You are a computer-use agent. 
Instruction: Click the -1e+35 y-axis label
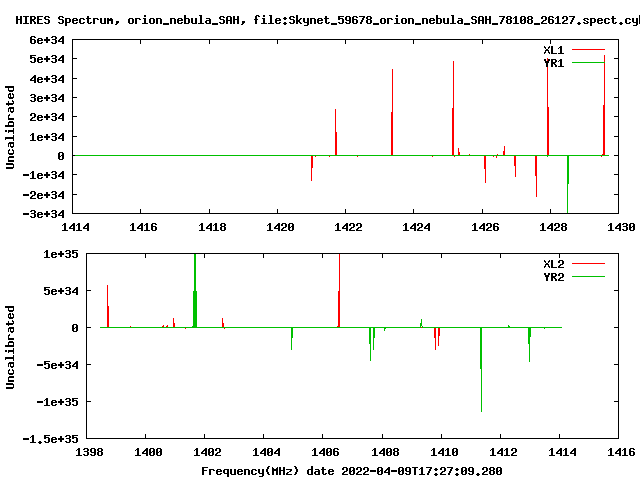(58, 402)
